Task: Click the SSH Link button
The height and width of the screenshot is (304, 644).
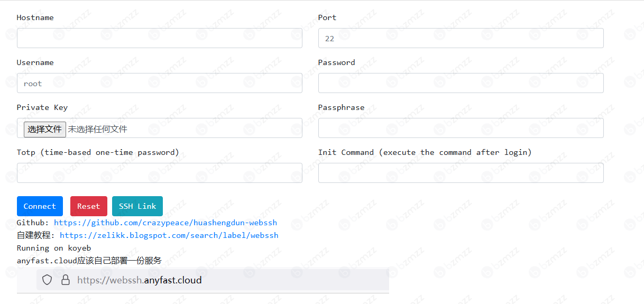Action: 137,206
